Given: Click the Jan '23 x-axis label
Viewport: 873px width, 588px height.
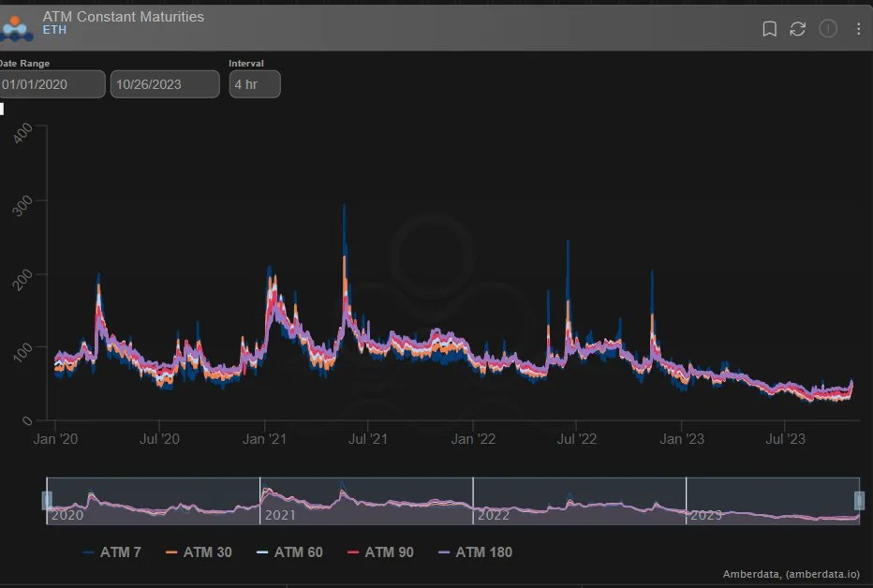Looking at the screenshot, I should [682, 439].
